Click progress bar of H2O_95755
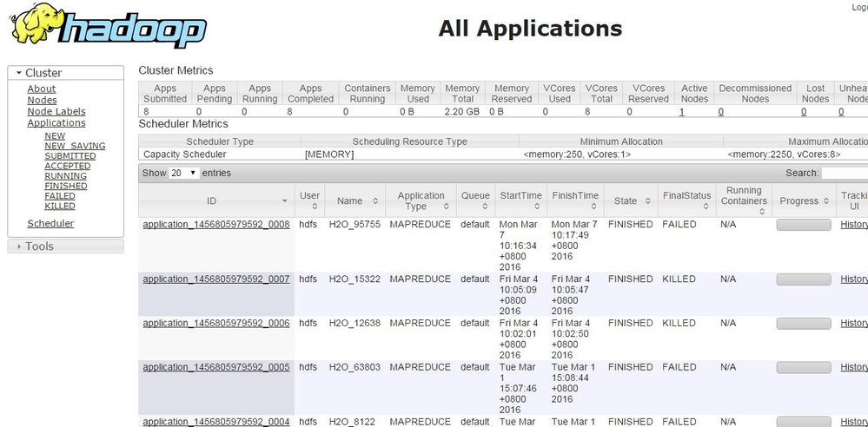Viewport: 868px width, 427px height. pyautogui.click(x=804, y=225)
